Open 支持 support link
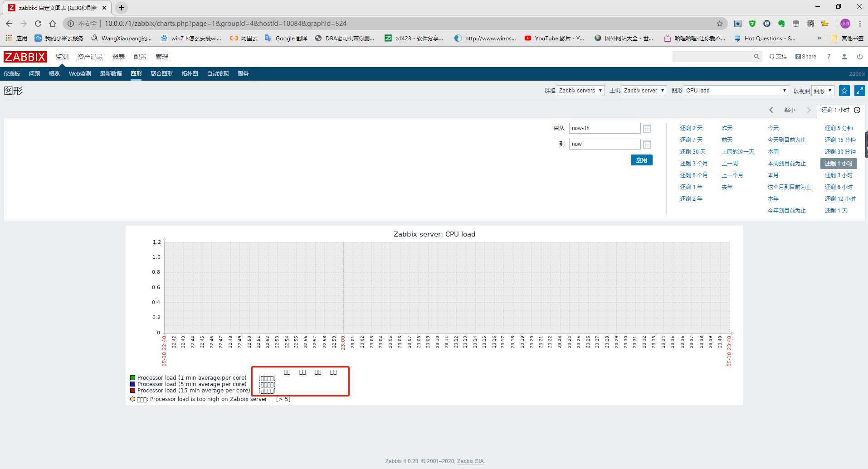868x469 pixels. pos(778,57)
